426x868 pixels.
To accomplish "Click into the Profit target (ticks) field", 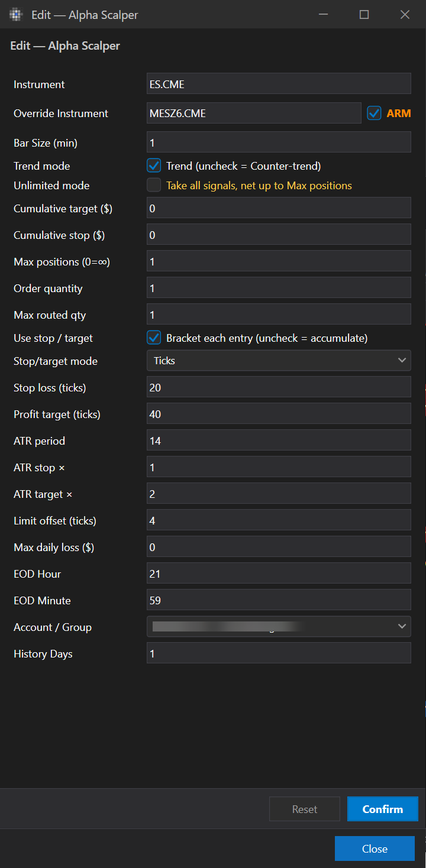I will (x=279, y=414).
